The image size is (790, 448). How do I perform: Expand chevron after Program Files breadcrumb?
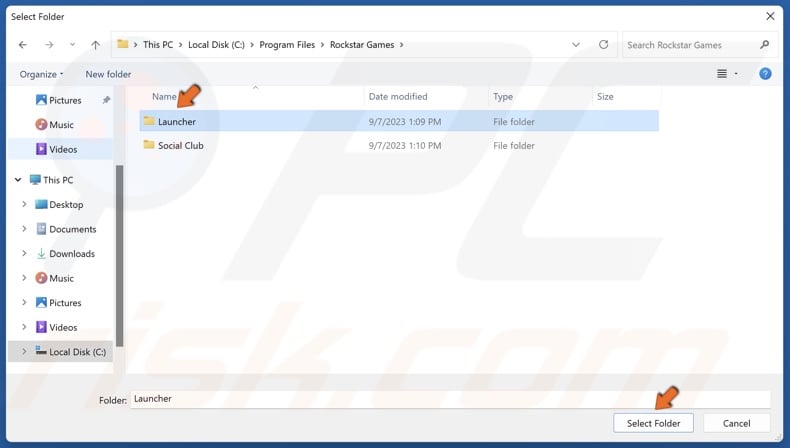click(322, 45)
